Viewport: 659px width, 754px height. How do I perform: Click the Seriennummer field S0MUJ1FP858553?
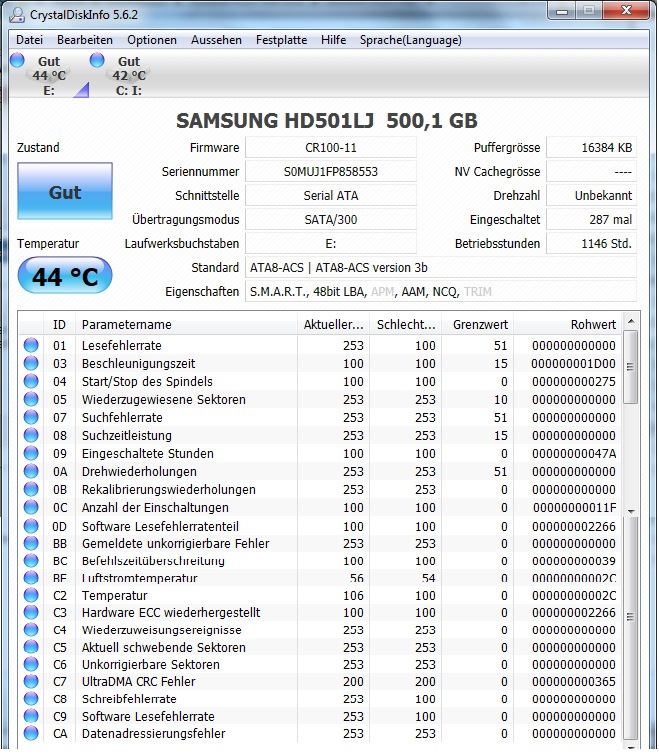point(331,172)
